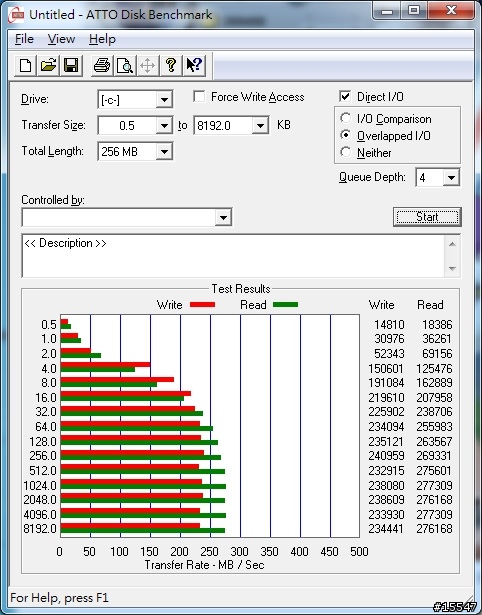Click the ATTO app icon in title bar
This screenshot has width=482, height=615.
tap(16, 15)
